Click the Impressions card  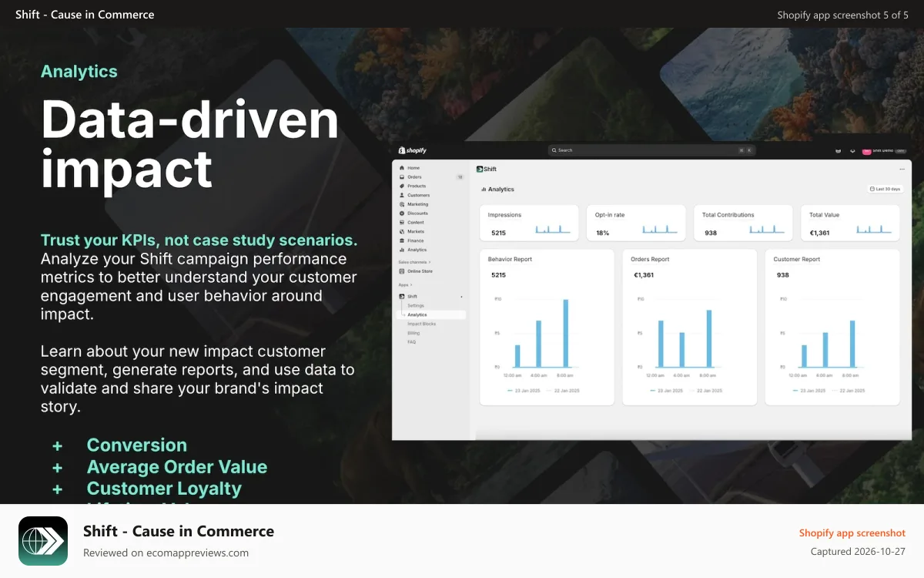(x=529, y=223)
